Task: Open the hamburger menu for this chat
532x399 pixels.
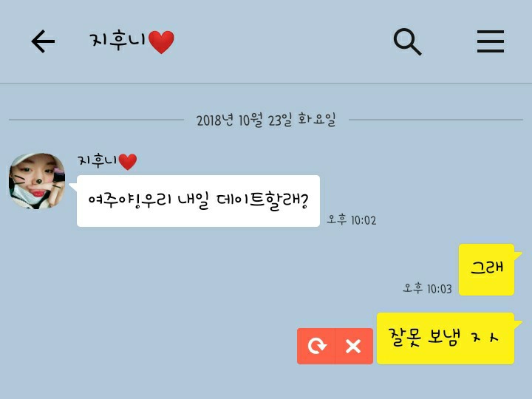Action: tap(491, 41)
